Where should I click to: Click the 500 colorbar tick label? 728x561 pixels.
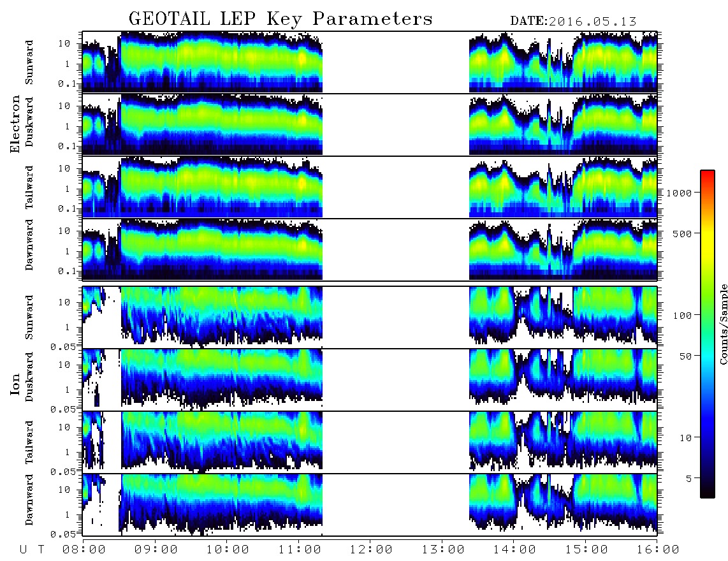click(x=682, y=234)
